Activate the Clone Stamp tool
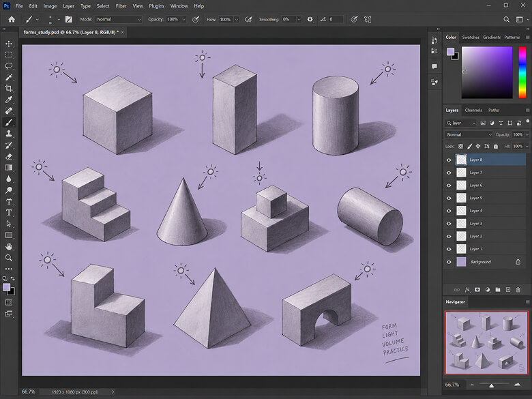The image size is (532, 399). pyautogui.click(x=9, y=134)
